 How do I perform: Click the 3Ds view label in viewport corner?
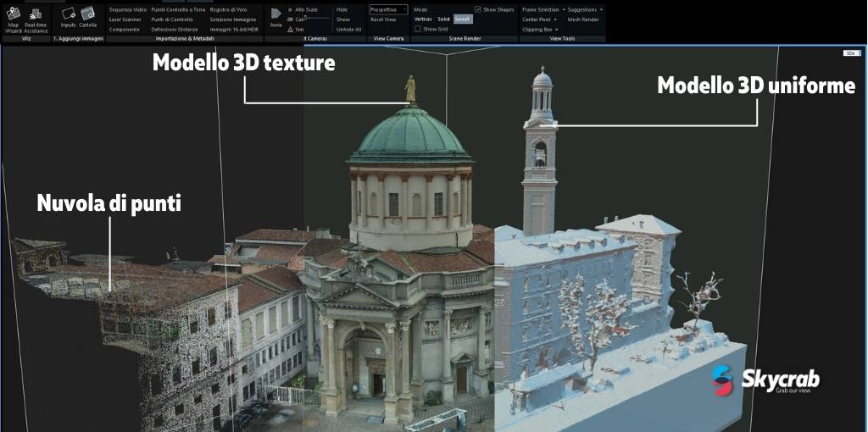pyautogui.click(x=849, y=53)
